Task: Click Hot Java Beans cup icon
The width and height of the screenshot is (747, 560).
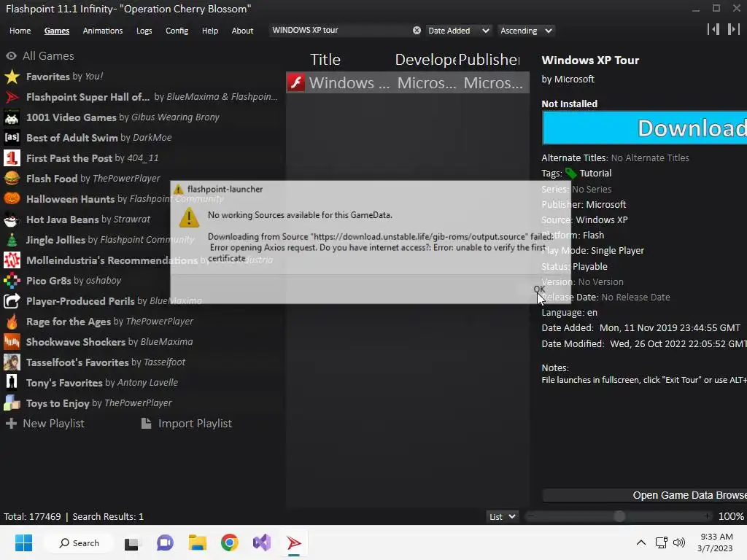Action: point(12,219)
